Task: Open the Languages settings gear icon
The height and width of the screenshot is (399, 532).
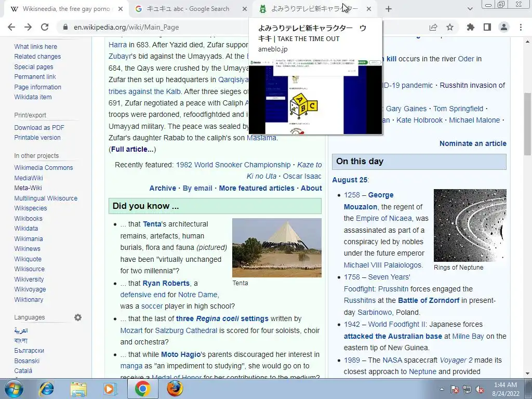Action: coord(78,317)
